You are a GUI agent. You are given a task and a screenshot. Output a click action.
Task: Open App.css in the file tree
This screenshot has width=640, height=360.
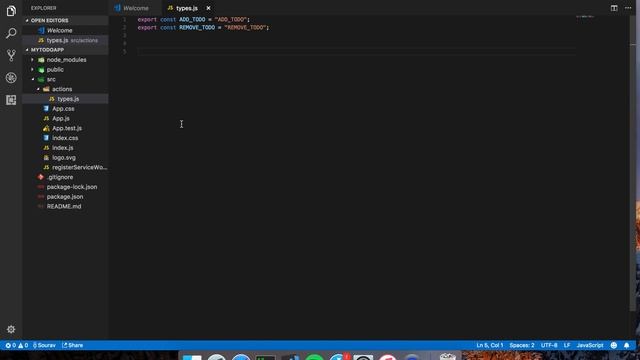click(65, 109)
